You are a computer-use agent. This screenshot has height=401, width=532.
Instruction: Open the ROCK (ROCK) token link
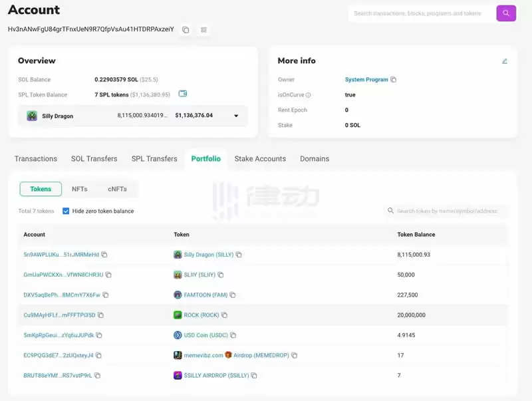(201, 315)
